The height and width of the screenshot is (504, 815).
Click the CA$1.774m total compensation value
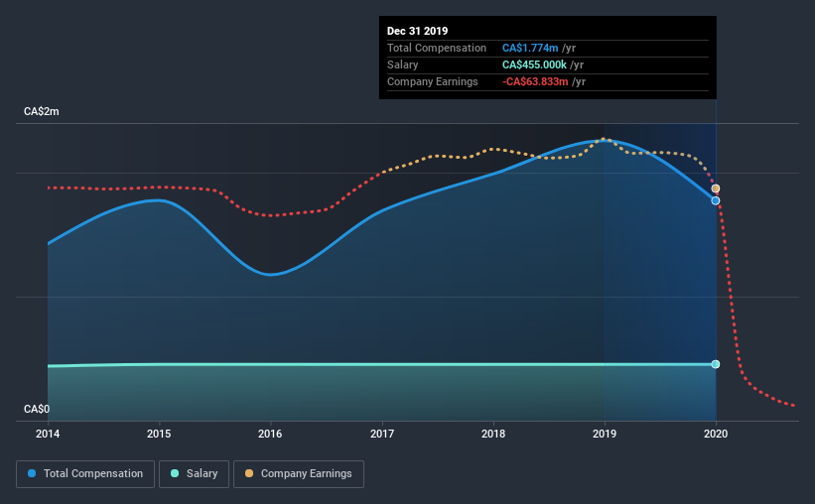pyautogui.click(x=530, y=48)
